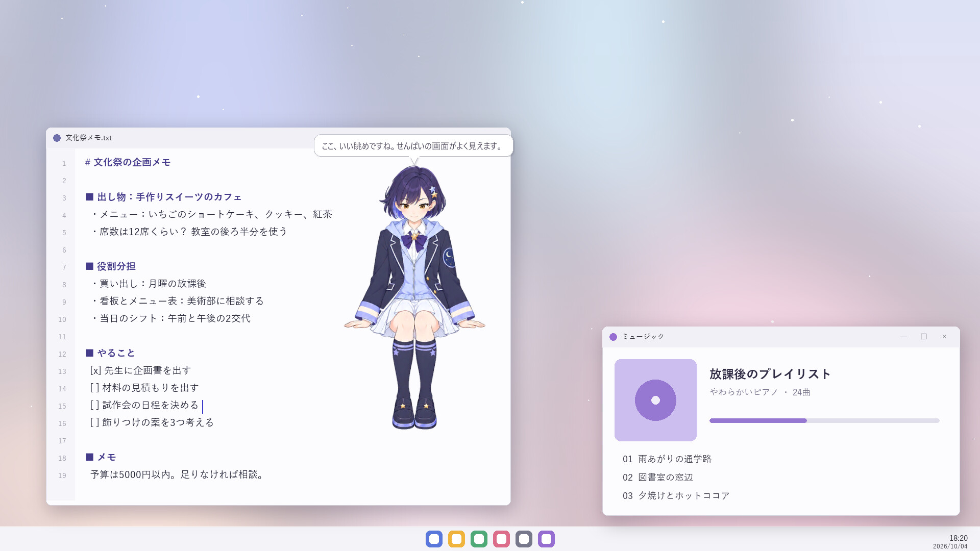
Task: Play track 02 図書室の窓辺
Action: (657, 478)
